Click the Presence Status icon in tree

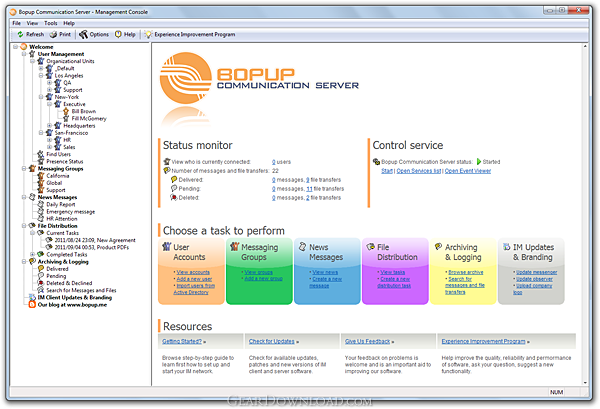(x=41, y=161)
